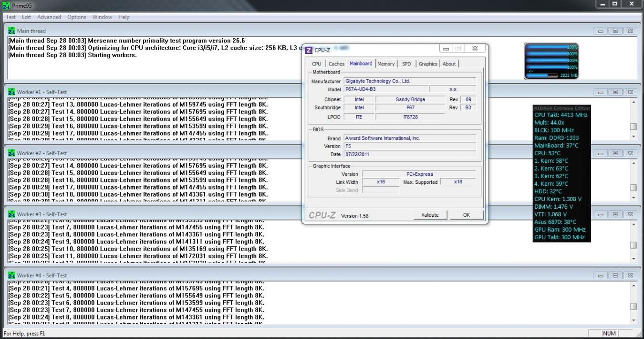Click the BIOS Date 07/22/2011 field

click(410, 154)
